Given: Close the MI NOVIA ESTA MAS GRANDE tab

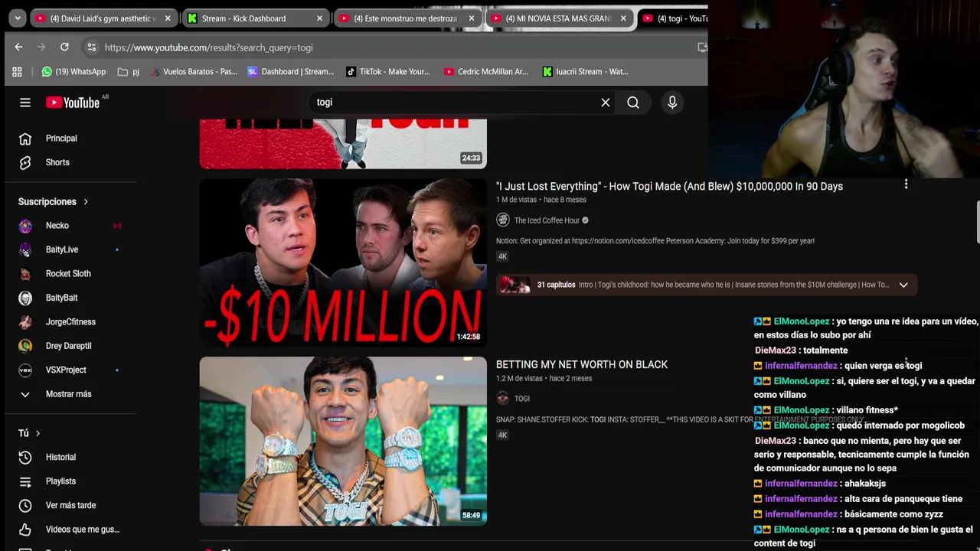Looking at the screenshot, I should click(x=623, y=18).
